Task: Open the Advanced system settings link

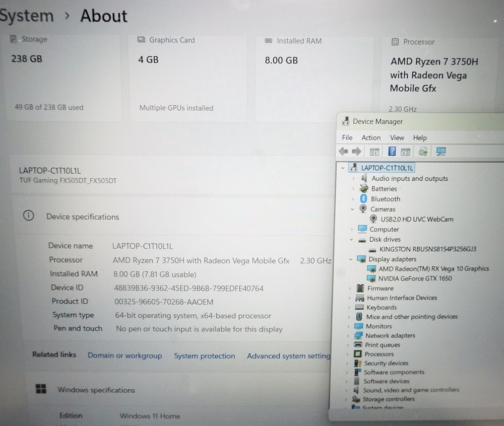Action: (288, 356)
